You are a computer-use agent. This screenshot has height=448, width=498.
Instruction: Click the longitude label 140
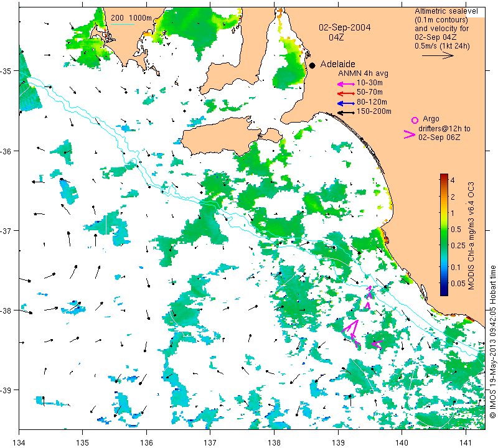pyautogui.click(x=402, y=442)
